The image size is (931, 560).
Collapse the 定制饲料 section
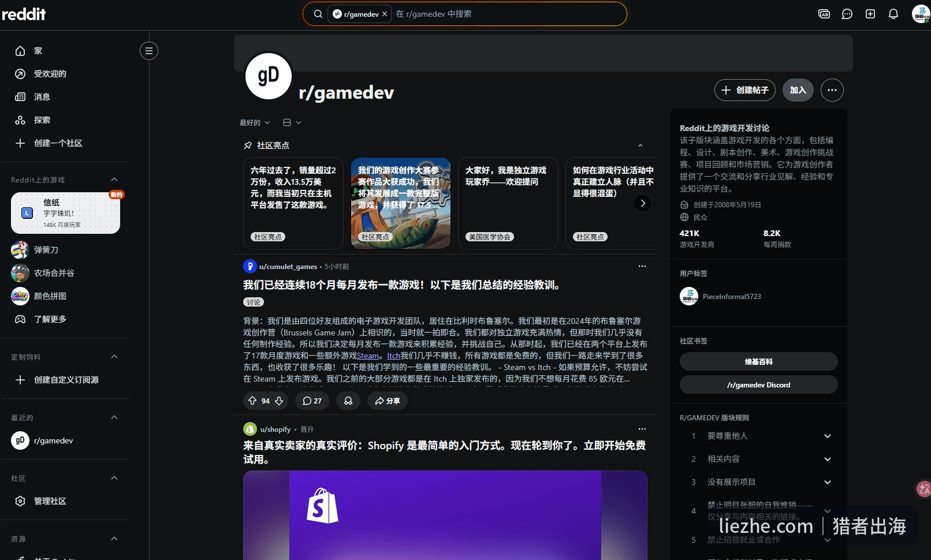tap(114, 357)
